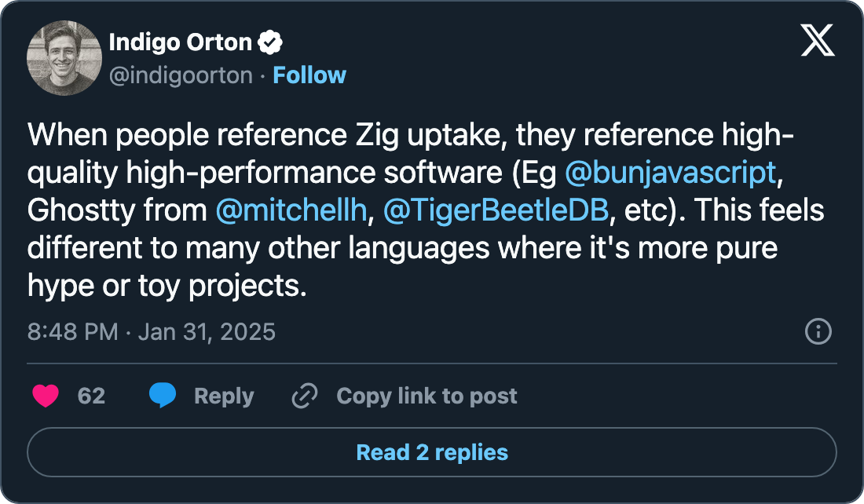Image resolution: width=864 pixels, height=504 pixels.
Task: Open the @bunjavascript mention
Action: click(x=670, y=173)
